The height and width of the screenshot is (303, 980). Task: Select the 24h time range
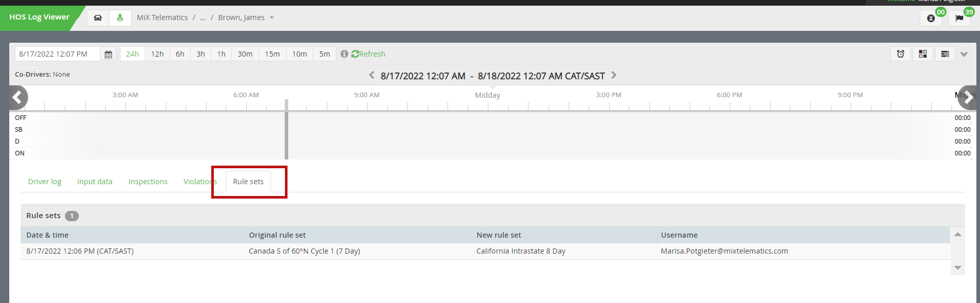pyautogui.click(x=132, y=54)
